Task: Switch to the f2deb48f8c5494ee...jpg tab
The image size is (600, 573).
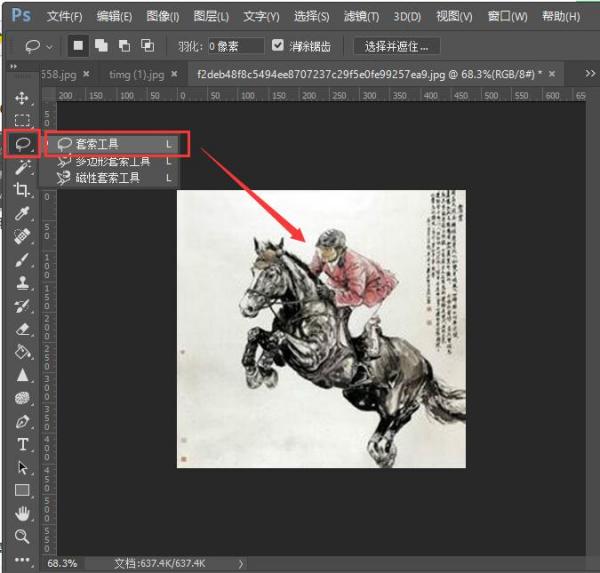Action: point(369,74)
